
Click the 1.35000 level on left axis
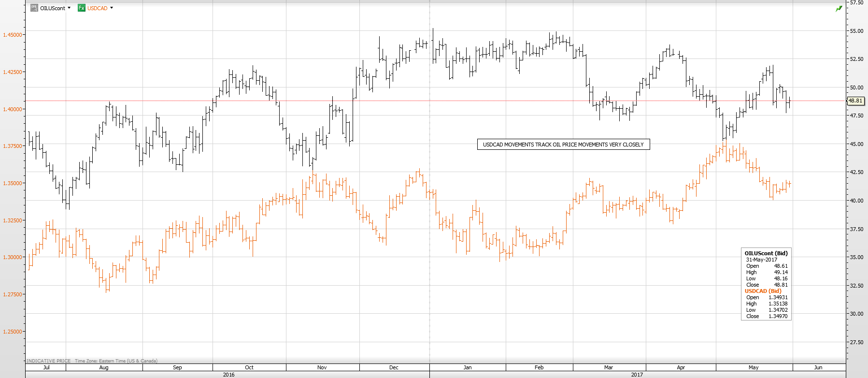(x=13, y=183)
